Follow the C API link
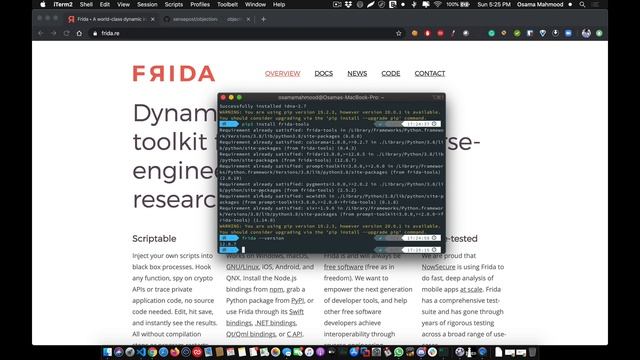 click(x=294, y=334)
